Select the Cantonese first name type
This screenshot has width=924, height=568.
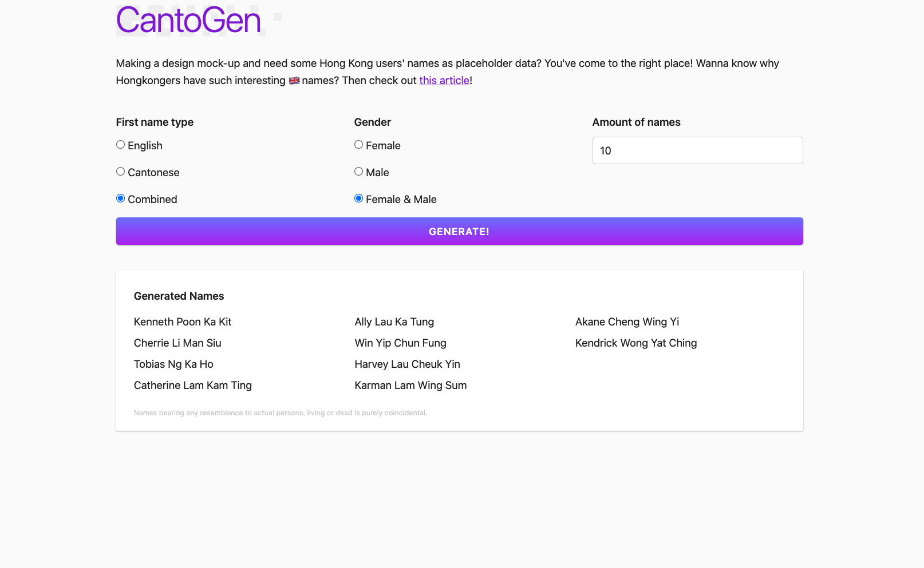120,172
